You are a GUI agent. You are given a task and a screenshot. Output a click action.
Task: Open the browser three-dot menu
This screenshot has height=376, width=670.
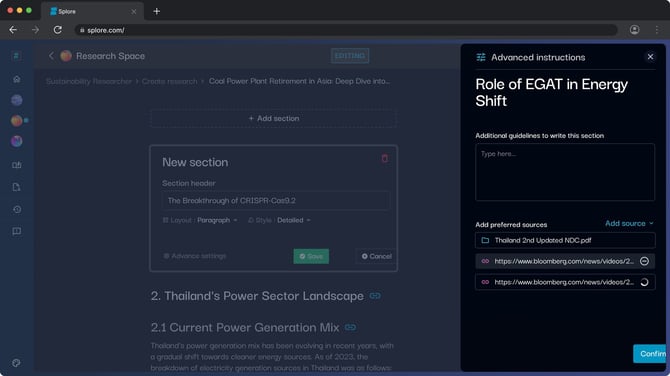tap(657, 29)
